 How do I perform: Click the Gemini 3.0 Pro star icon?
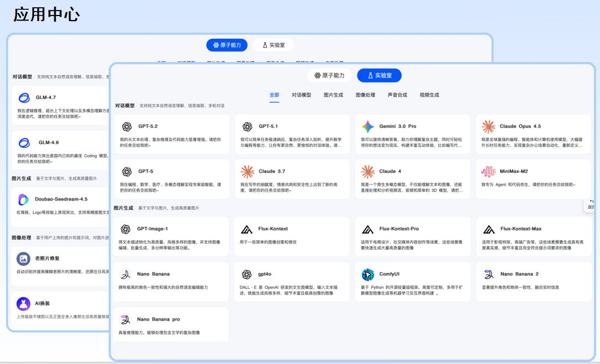tap(368, 126)
